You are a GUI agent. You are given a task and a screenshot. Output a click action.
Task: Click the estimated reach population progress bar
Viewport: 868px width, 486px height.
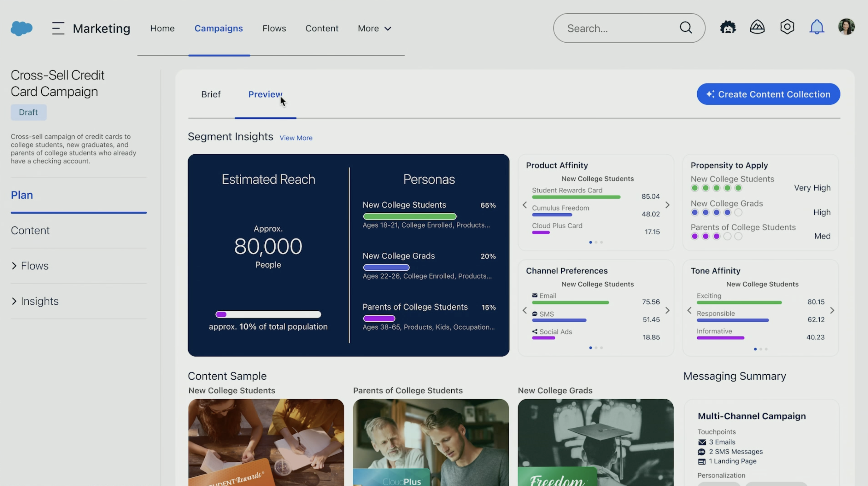click(x=268, y=314)
